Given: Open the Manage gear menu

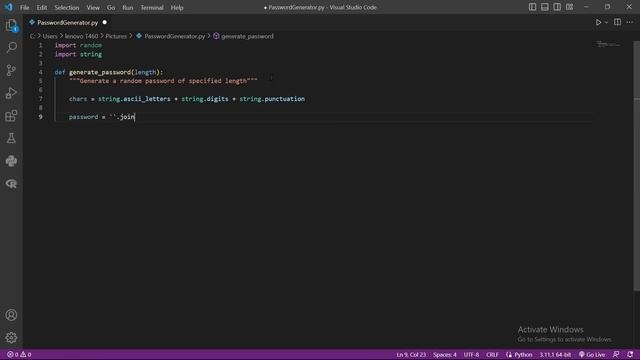Looking at the screenshot, I should (11, 338).
